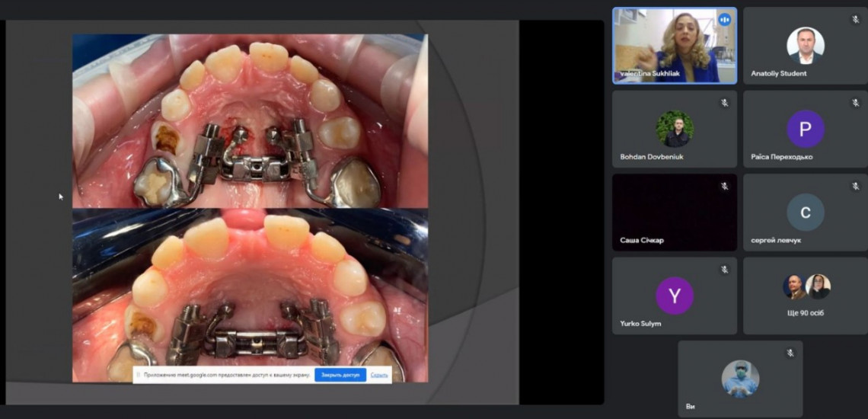868x419 pixels.
Task: Click Bohdan Dovbeniuk's profile avatar
Action: (675, 129)
